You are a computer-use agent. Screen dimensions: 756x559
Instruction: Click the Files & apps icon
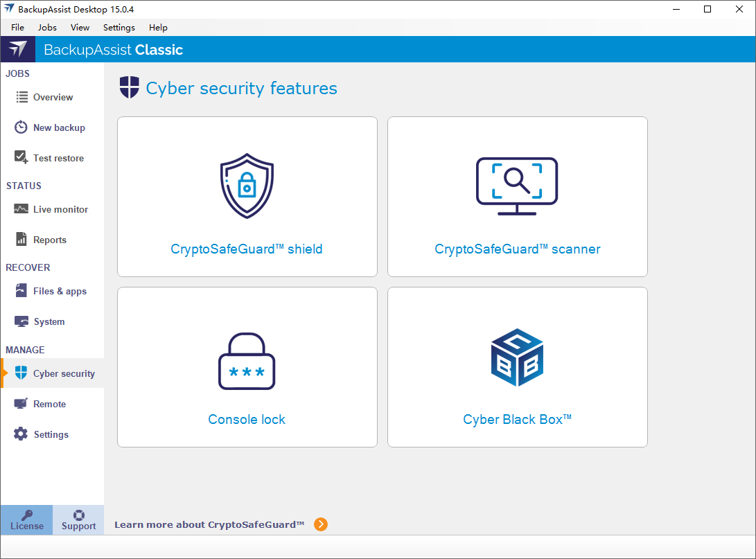click(x=21, y=290)
